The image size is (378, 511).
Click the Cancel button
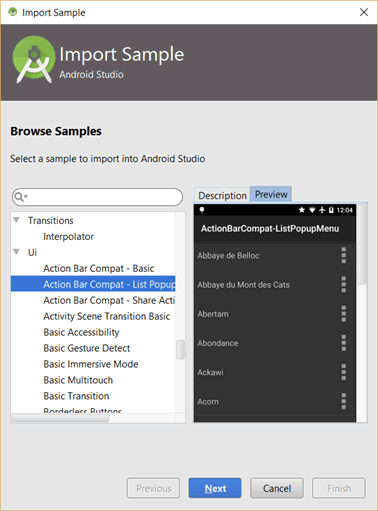277,488
